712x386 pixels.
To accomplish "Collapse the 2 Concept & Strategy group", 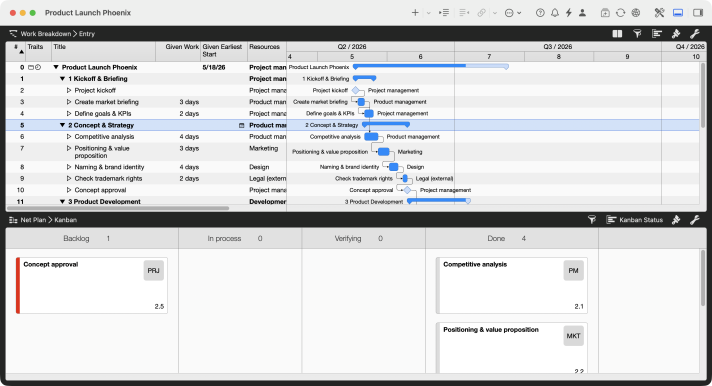I will coord(63,125).
